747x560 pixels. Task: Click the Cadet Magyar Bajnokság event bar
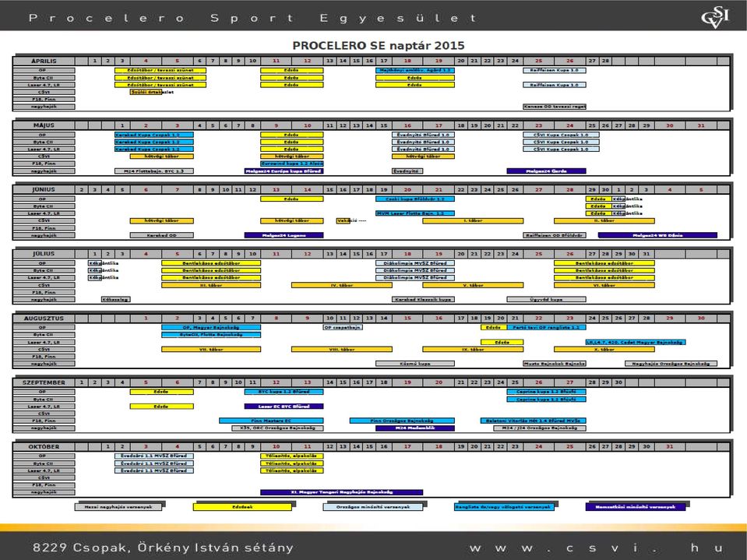(636, 343)
